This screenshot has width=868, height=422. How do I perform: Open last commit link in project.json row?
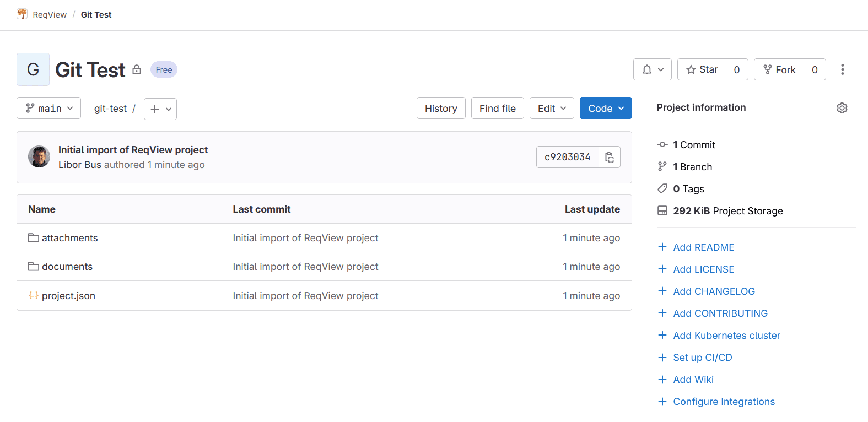[x=305, y=296]
